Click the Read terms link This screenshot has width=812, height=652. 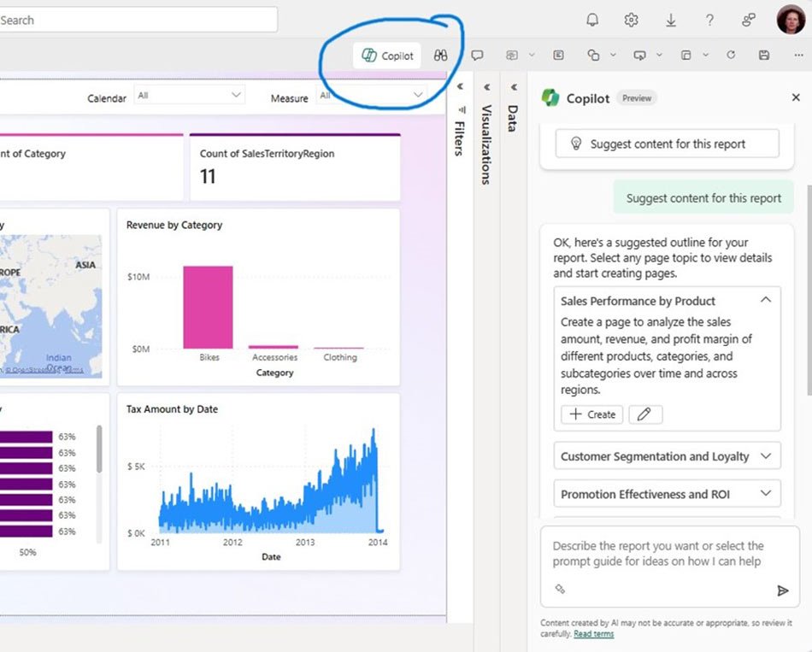tap(593, 634)
